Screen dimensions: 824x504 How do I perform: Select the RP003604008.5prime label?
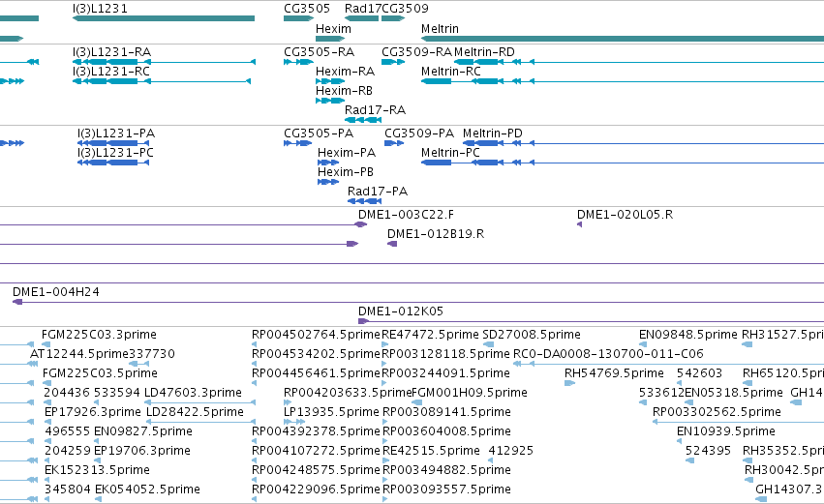coord(446,431)
